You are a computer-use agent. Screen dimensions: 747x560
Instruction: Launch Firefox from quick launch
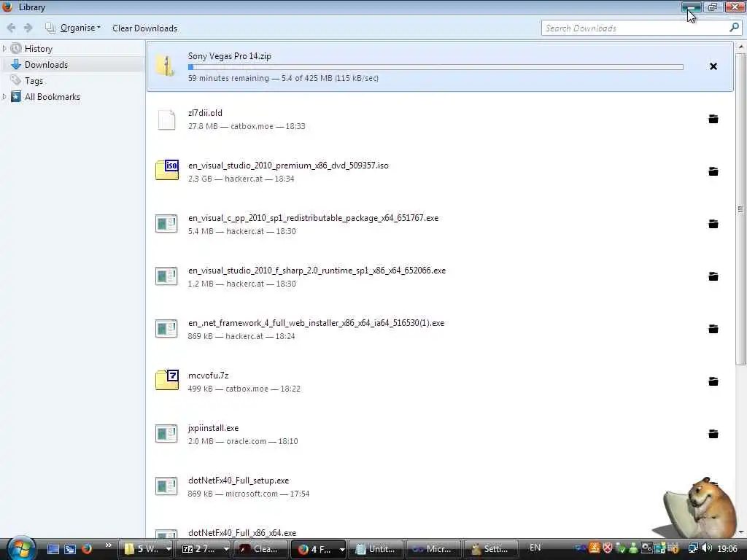click(87, 549)
